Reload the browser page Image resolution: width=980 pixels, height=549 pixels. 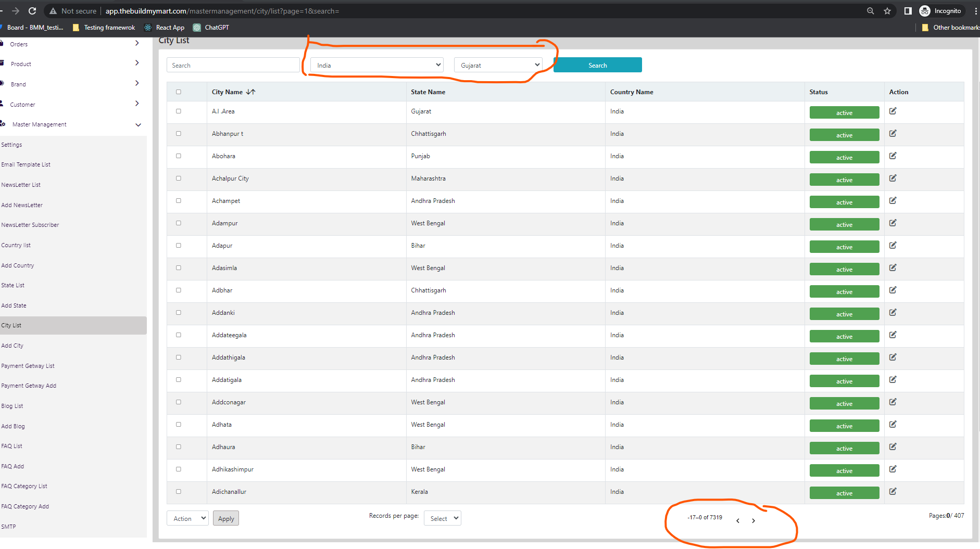pos(32,11)
